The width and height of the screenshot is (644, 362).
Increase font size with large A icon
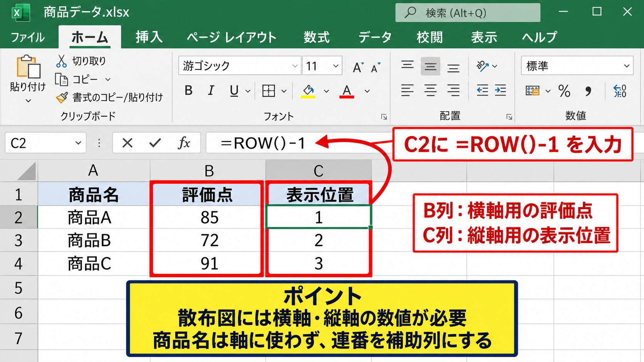coord(358,67)
